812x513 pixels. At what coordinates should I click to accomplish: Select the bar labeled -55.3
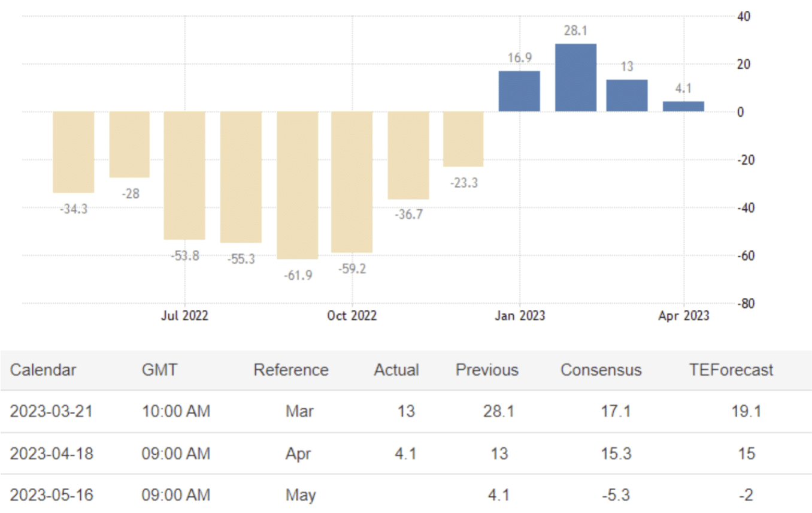[241, 177]
